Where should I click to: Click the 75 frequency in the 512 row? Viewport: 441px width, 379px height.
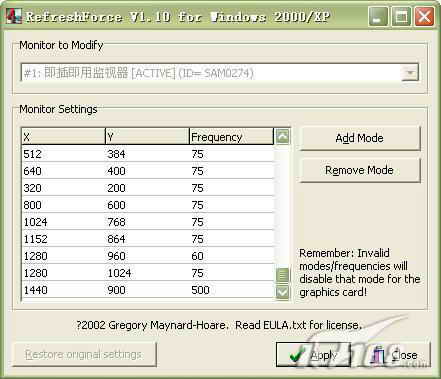(x=197, y=154)
